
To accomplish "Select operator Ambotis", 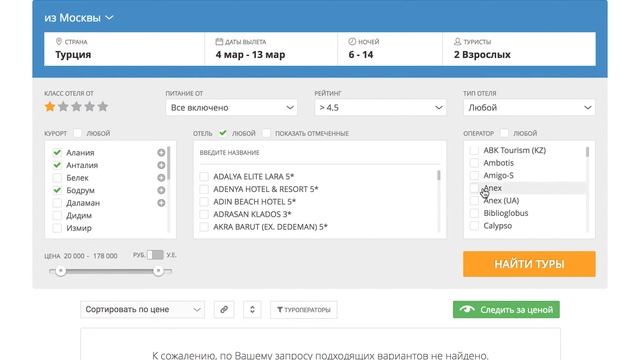I will (474, 163).
